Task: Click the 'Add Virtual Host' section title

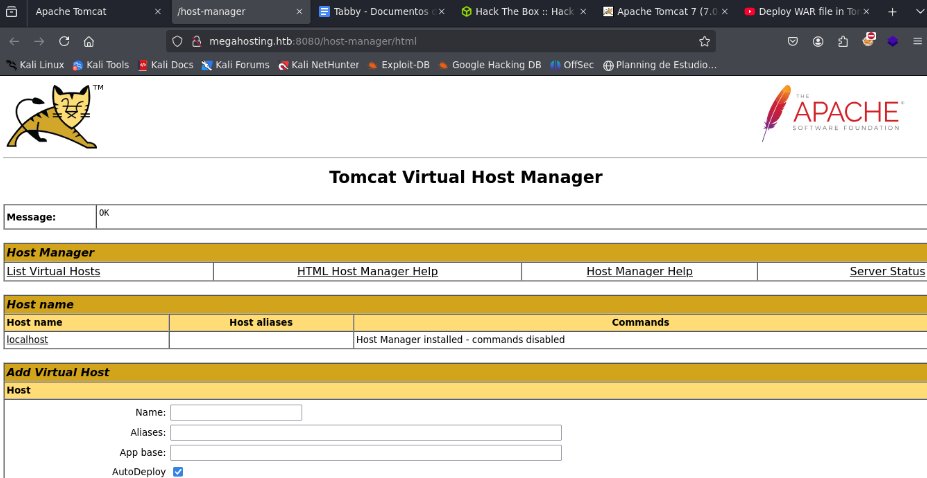Action: point(58,372)
